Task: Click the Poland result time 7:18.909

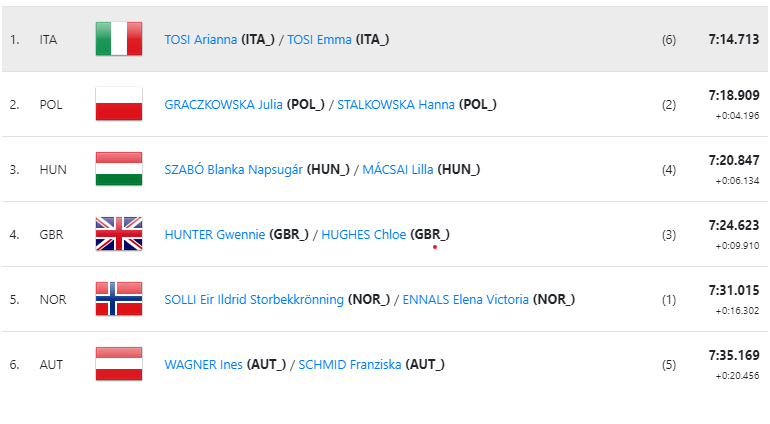Action: [x=734, y=95]
